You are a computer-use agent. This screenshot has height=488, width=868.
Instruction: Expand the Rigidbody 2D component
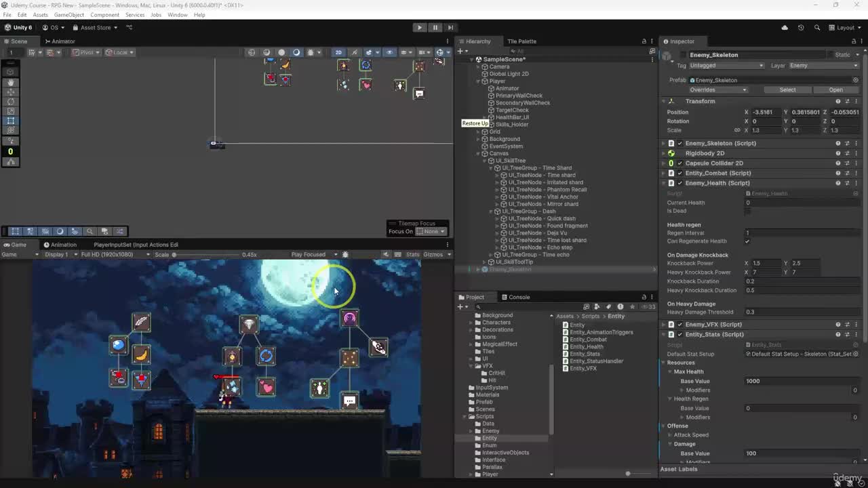click(663, 153)
